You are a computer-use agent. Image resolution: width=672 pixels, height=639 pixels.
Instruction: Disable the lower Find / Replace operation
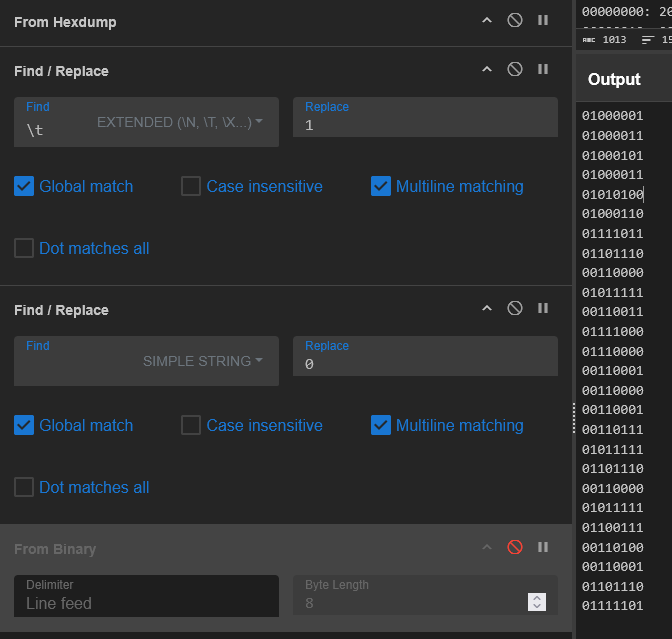coord(515,308)
